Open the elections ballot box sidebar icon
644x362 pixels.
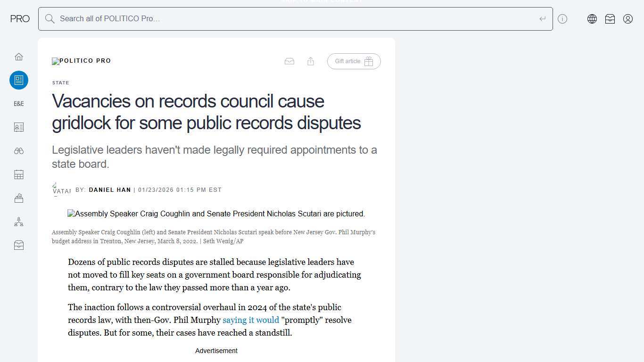(x=19, y=197)
